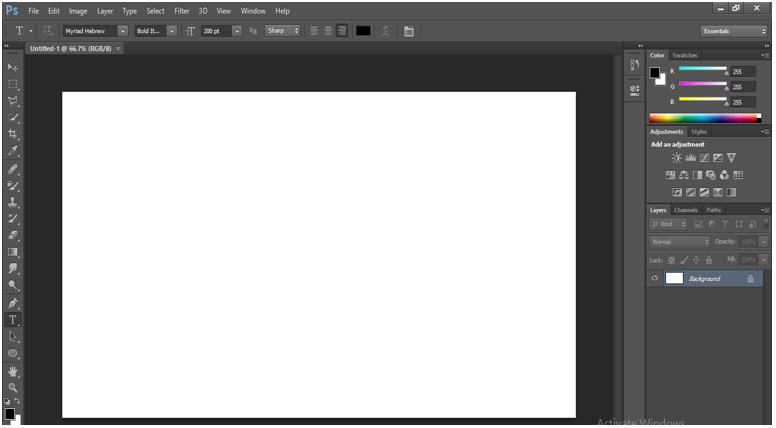Viewport: 776px width, 428px height.
Task: Toggle left align text
Action: pyautogui.click(x=314, y=31)
